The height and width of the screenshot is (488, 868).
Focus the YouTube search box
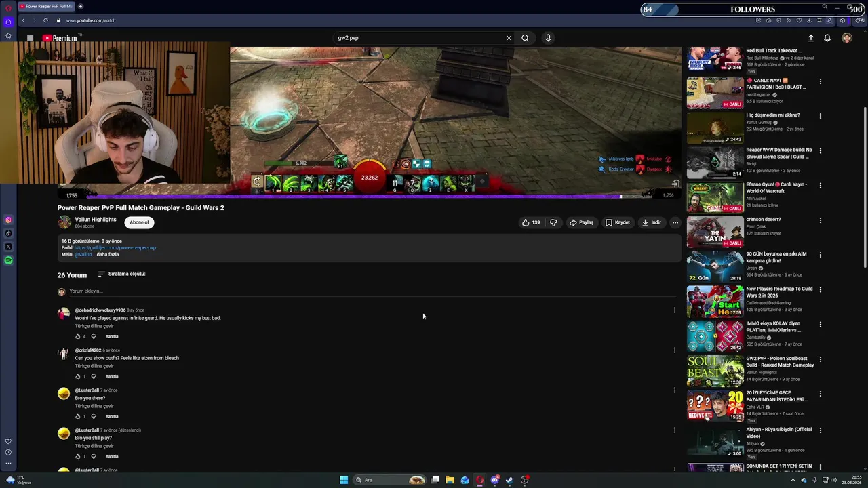pos(419,38)
